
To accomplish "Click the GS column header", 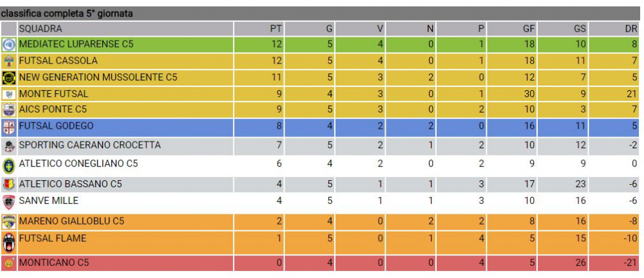I will coord(580,29).
